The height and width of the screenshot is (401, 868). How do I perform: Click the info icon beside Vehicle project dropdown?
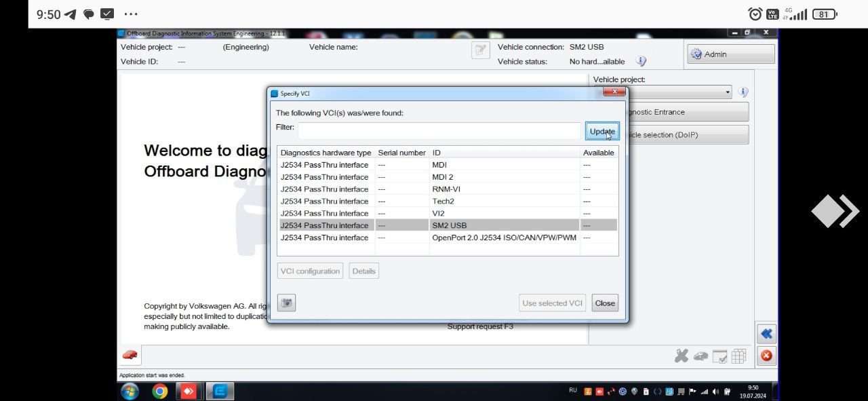pyautogui.click(x=743, y=92)
